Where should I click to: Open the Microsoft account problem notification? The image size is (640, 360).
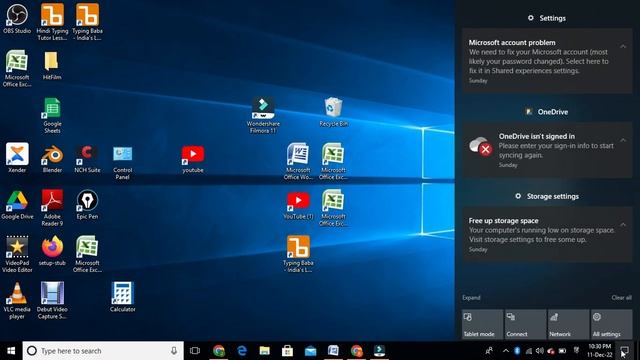547,61
